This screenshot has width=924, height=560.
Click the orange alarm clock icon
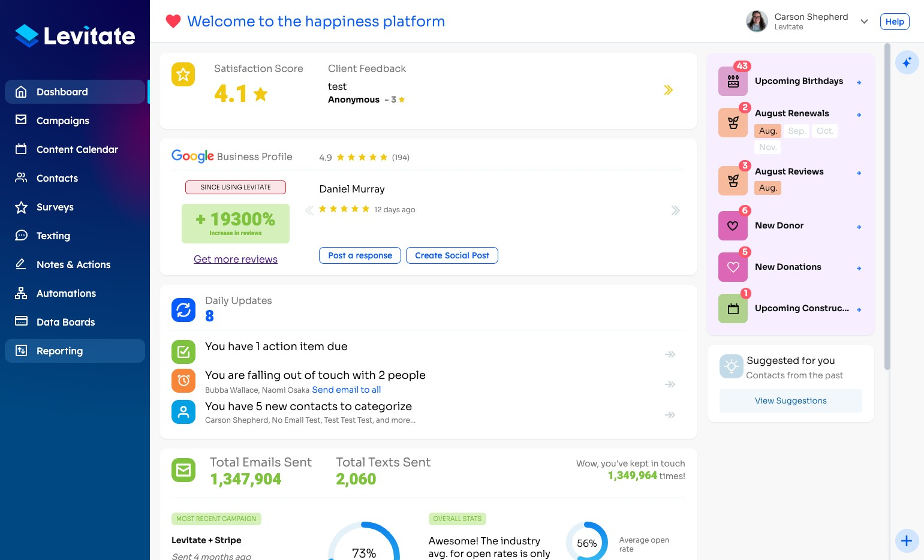click(x=183, y=381)
